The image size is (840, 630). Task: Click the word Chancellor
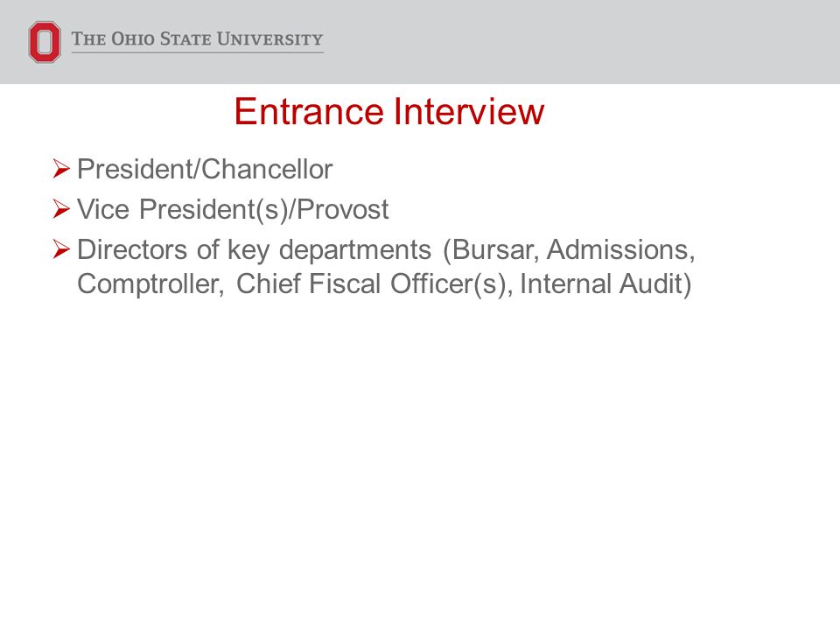[x=268, y=170]
